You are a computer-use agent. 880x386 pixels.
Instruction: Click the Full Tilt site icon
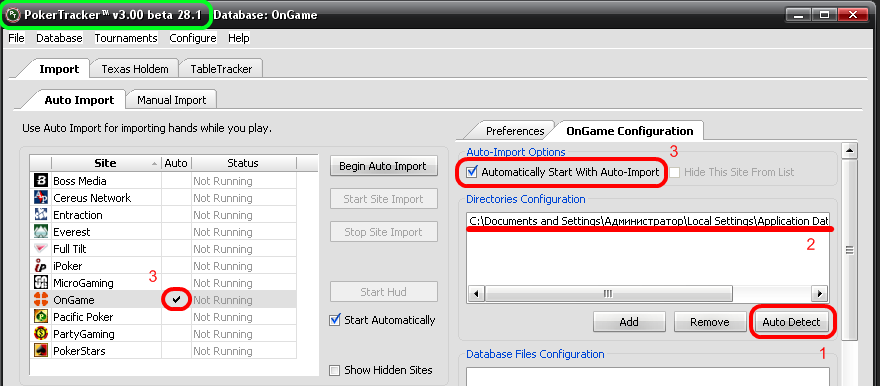(x=41, y=249)
